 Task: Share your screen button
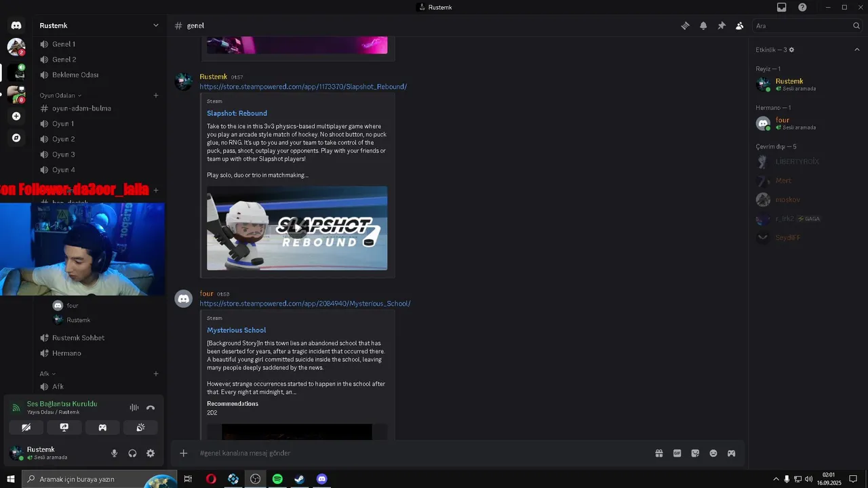[64, 428]
